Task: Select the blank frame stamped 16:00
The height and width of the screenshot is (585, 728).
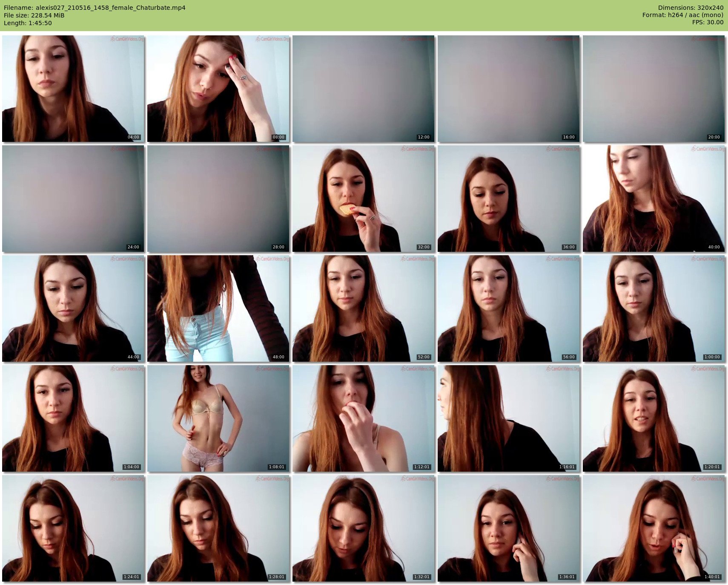Action: (509, 89)
